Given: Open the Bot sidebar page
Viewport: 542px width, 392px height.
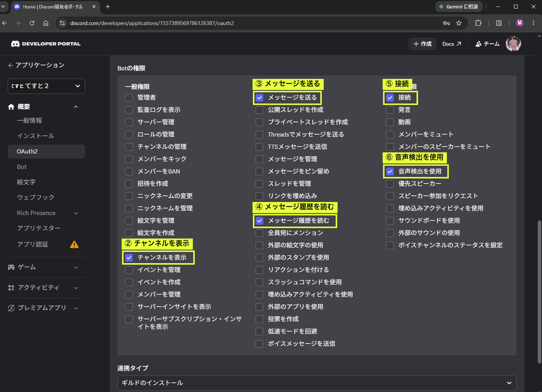Looking at the screenshot, I should 22,167.
